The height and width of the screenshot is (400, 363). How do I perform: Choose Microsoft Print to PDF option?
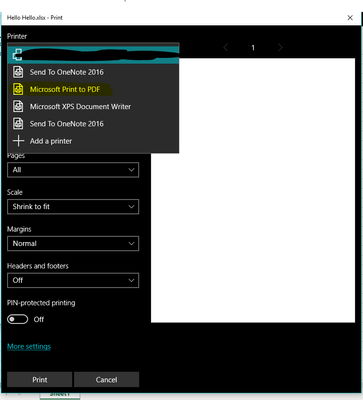[93, 89]
